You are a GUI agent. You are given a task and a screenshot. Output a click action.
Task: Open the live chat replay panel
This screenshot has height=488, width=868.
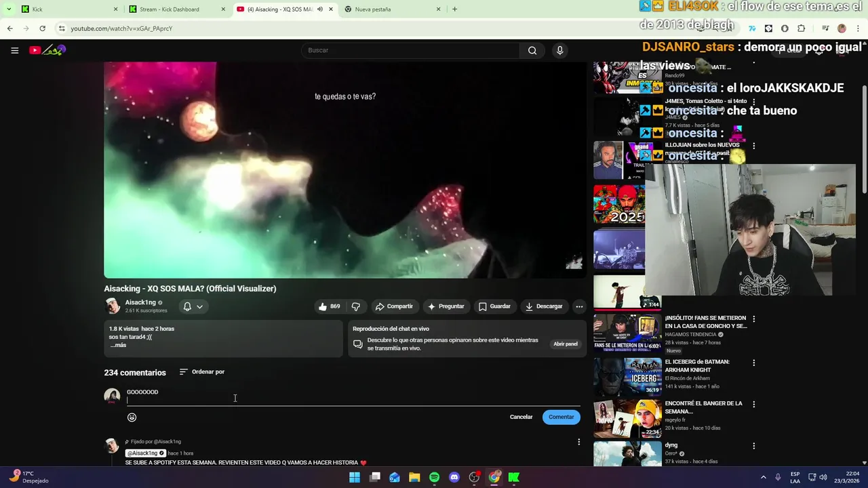pyautogui.click(x=565, y=344)
